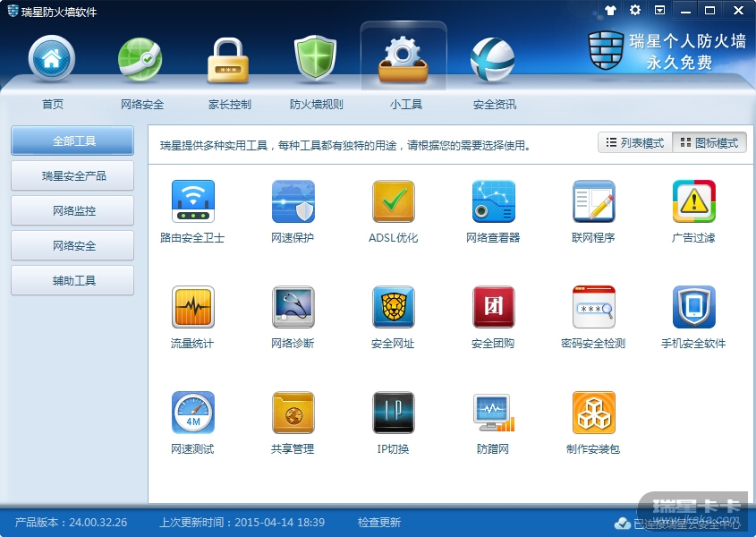Launch the IP切换 IP switch tool

(394, 413)
